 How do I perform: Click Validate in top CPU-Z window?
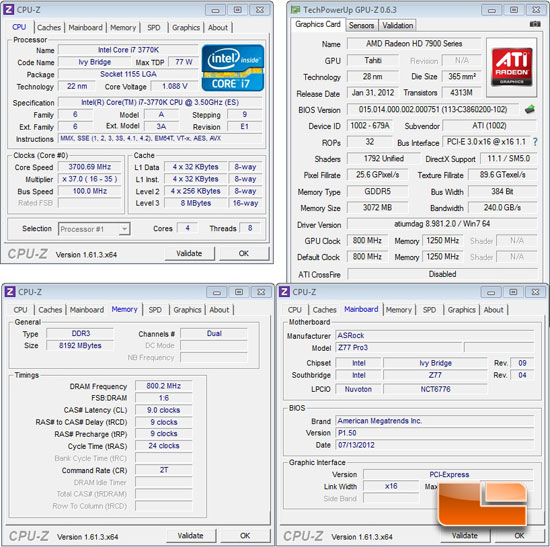[189, 253]
